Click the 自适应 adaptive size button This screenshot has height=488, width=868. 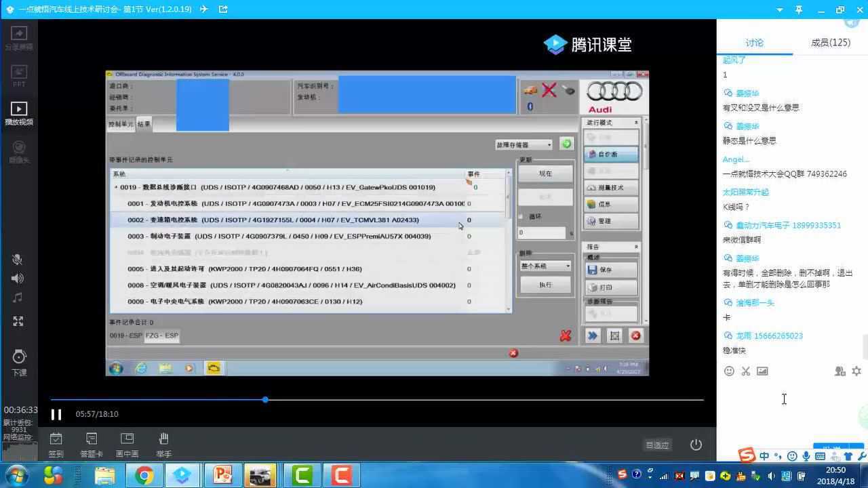click(656, 445)
